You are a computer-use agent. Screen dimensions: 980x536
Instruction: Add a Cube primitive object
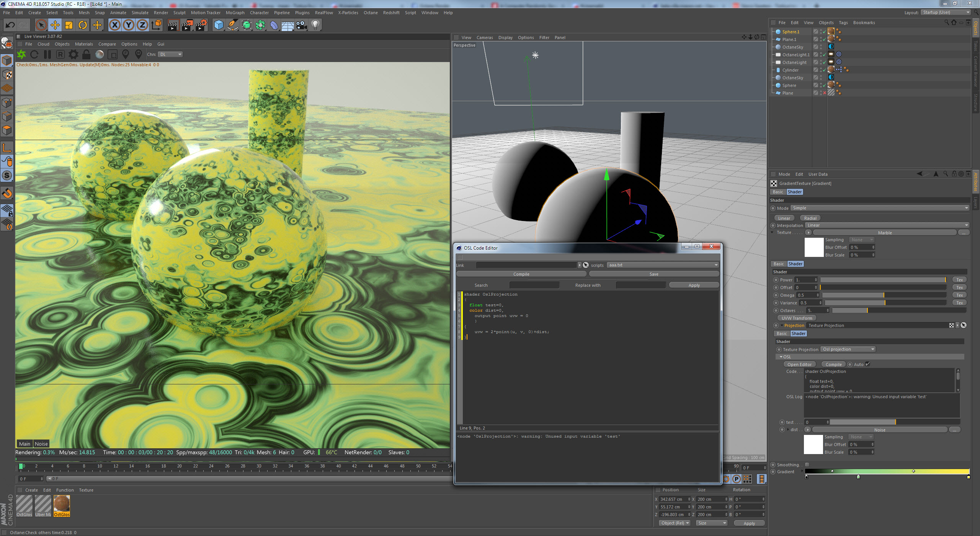[219, 25]
